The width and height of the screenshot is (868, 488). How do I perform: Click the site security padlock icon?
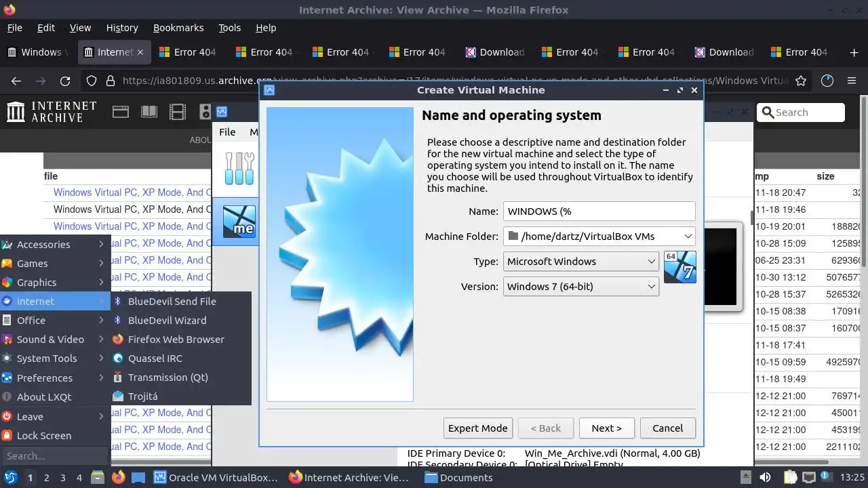[110, 81]
